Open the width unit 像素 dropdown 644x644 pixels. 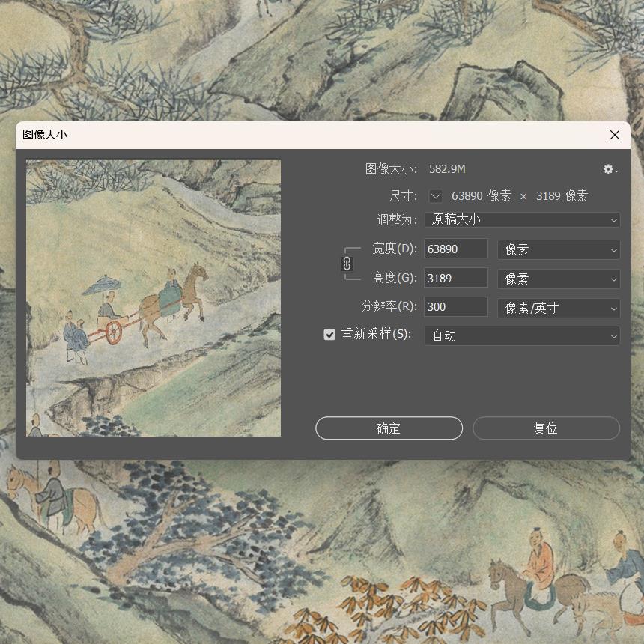pos(559,249)
